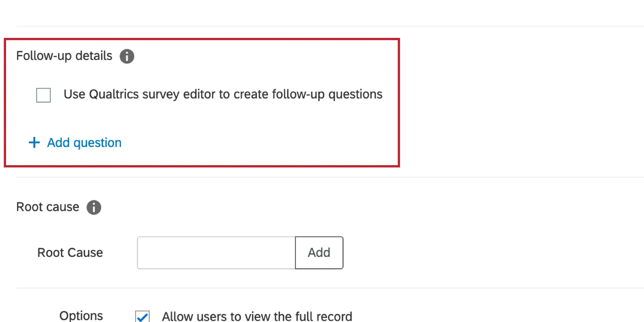
Task: Enable Use Qualtrics survey editor to create follow-up questions
Action: pyautogui.click(x=43, y=95)
